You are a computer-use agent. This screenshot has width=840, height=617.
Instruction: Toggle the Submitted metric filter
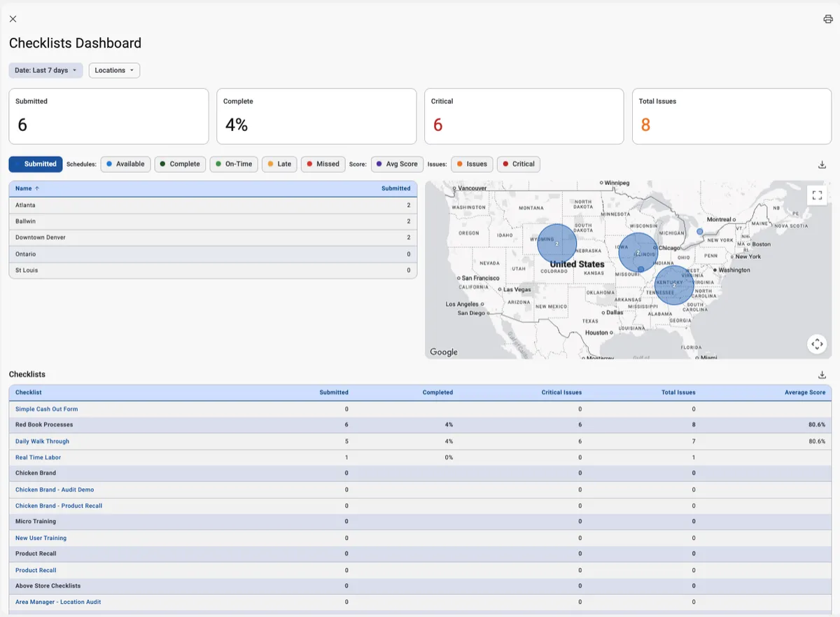click(x=36, y=164)
